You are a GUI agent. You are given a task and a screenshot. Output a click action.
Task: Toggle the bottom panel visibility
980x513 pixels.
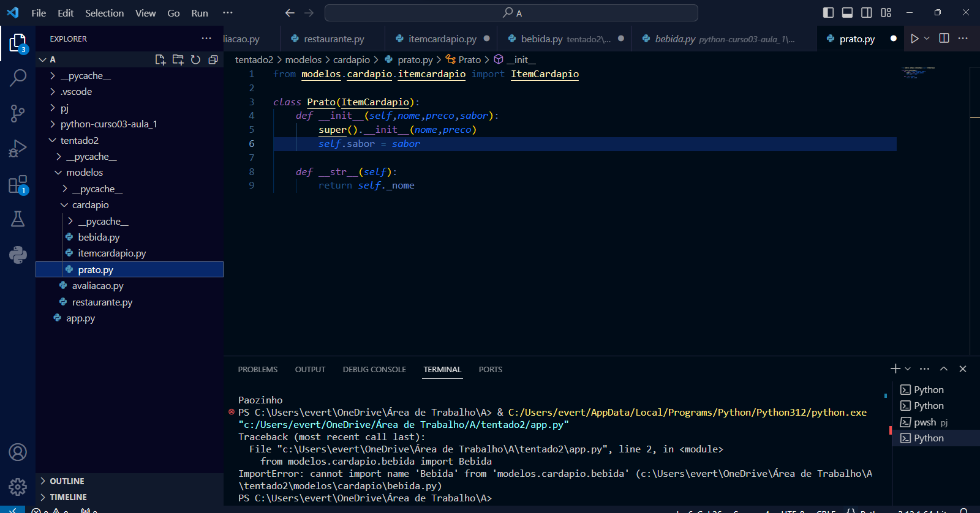click(848, 13)
